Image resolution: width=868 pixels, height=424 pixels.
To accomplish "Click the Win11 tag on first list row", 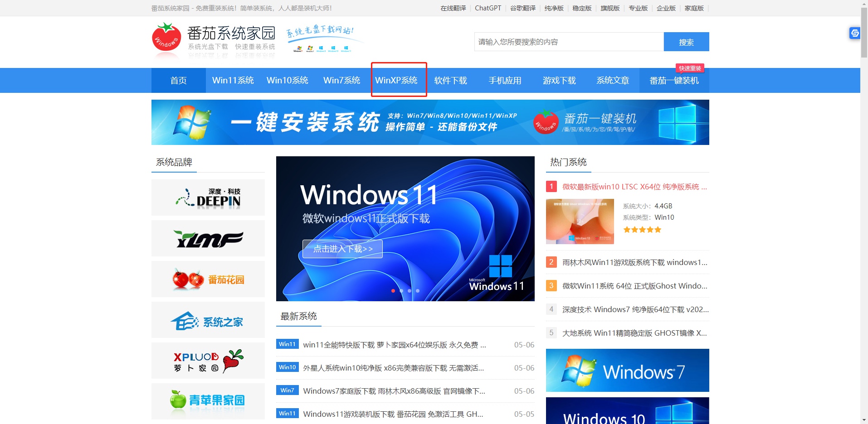I will 287,344.
